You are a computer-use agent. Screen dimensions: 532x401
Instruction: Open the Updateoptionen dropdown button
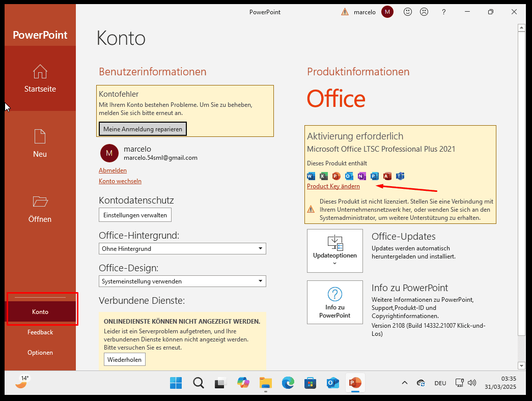334,250
